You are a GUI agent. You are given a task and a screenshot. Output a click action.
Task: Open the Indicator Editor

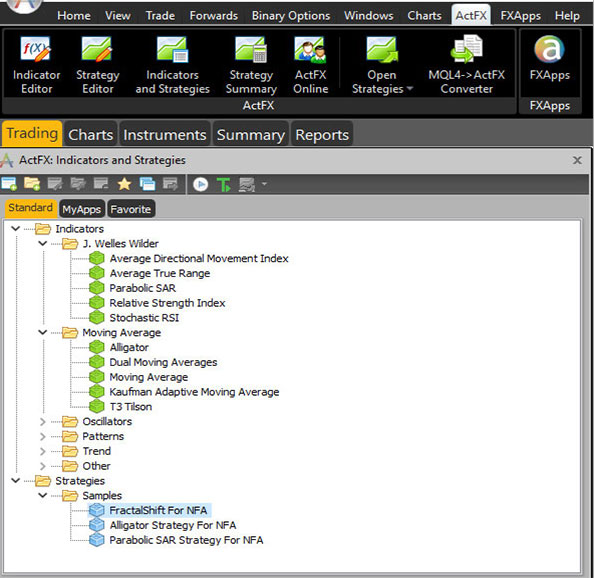point(36,65)
